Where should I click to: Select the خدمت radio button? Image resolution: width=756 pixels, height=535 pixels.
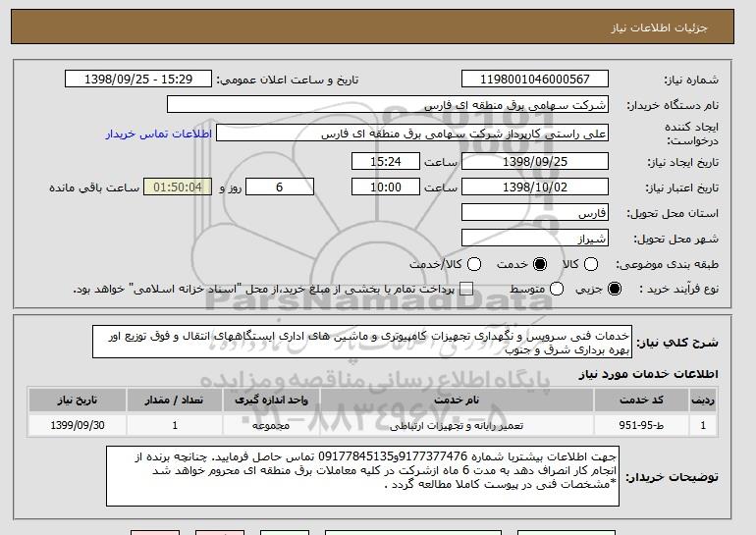tap(540, 264)
